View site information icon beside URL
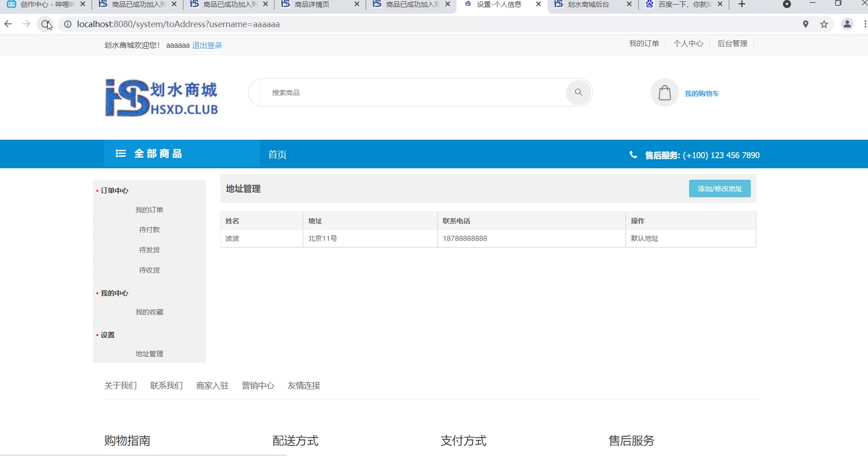The height and width of the screenshot is (456, 868). (x=68, y=24)
